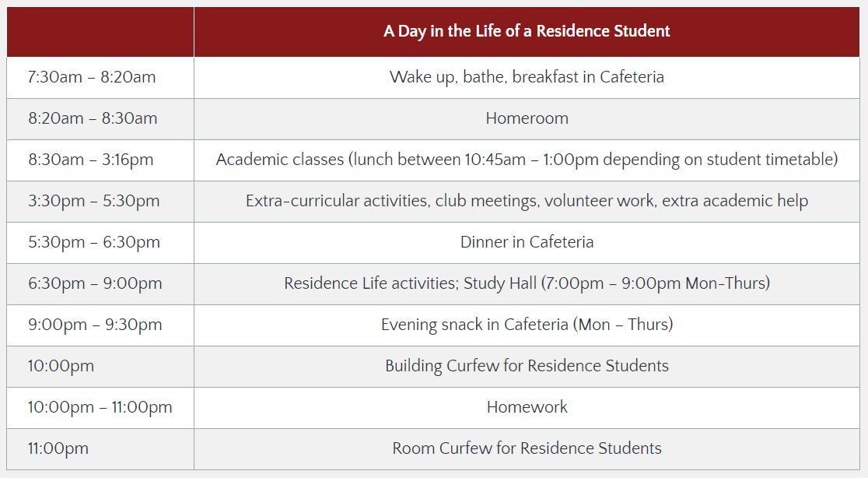This screenshot has width=868, height=478.
Task: Click 'Room Curfew for Residence Students' text
Action: (x=527, y=448)
